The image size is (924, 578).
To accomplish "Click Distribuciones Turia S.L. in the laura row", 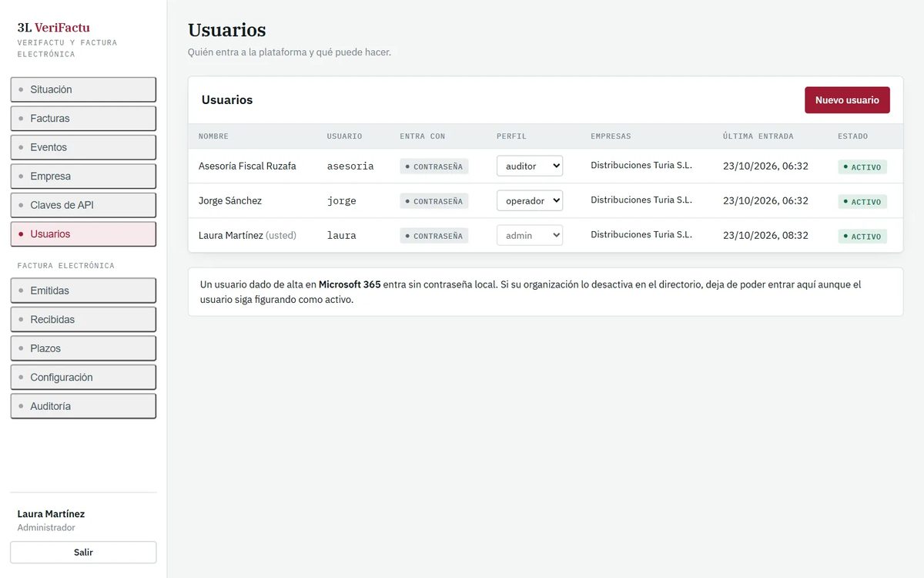I will coord(641,234).
